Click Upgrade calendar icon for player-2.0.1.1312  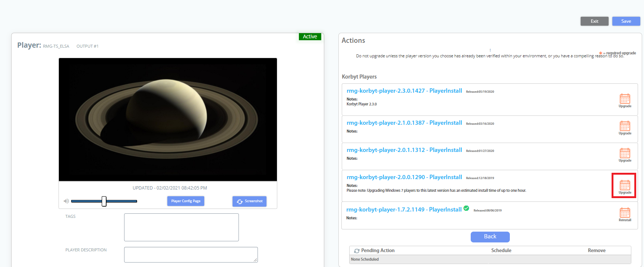coord(625,153)
